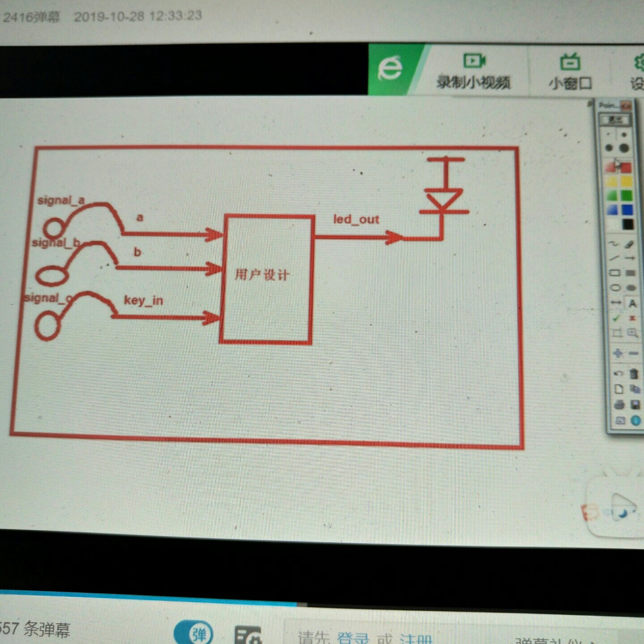
Task: Pick the solid yellow color swatch
Action: pyautogui.click(x=627, y=182)
